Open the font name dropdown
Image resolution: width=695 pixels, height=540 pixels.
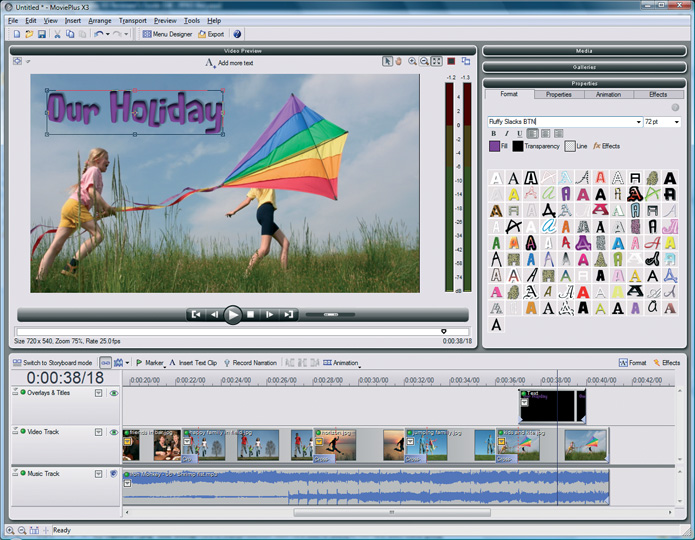[x=638, y=122]
